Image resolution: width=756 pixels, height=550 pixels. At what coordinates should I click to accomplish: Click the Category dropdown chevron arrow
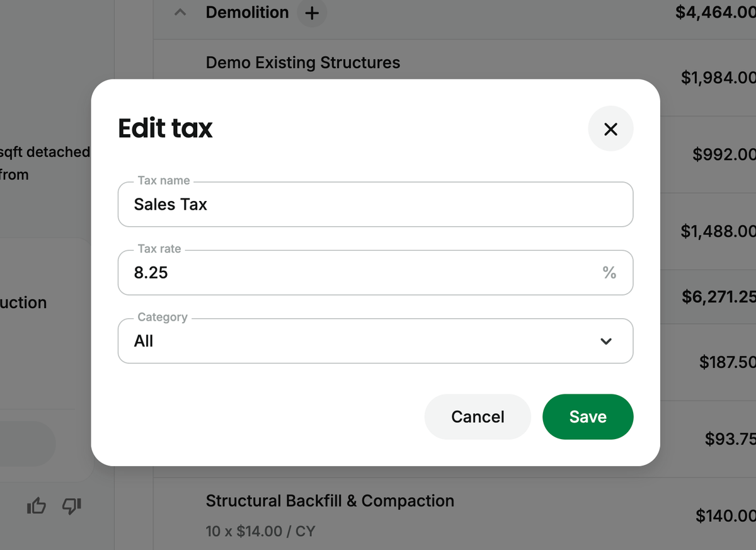click(x=605, y=341)
